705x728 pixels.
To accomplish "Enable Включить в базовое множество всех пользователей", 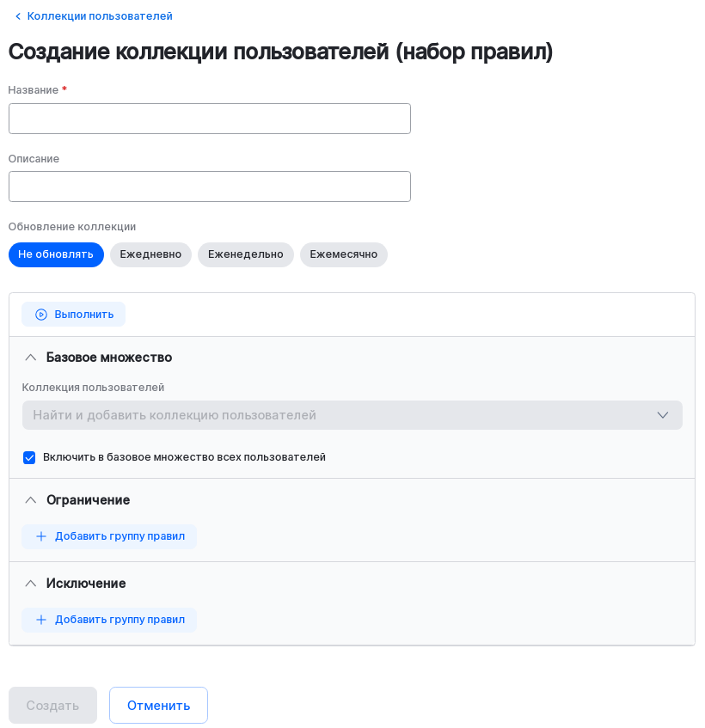I will 29,457.
